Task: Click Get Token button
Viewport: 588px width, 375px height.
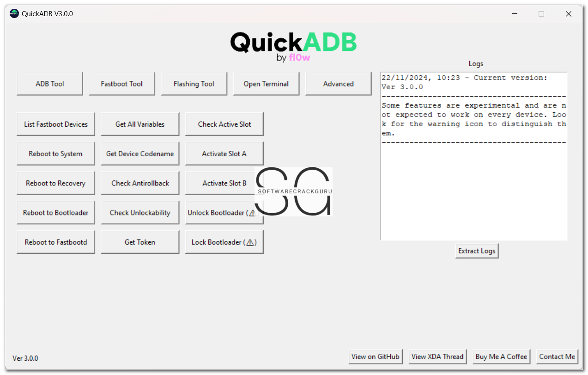Action: pos(140,242)
